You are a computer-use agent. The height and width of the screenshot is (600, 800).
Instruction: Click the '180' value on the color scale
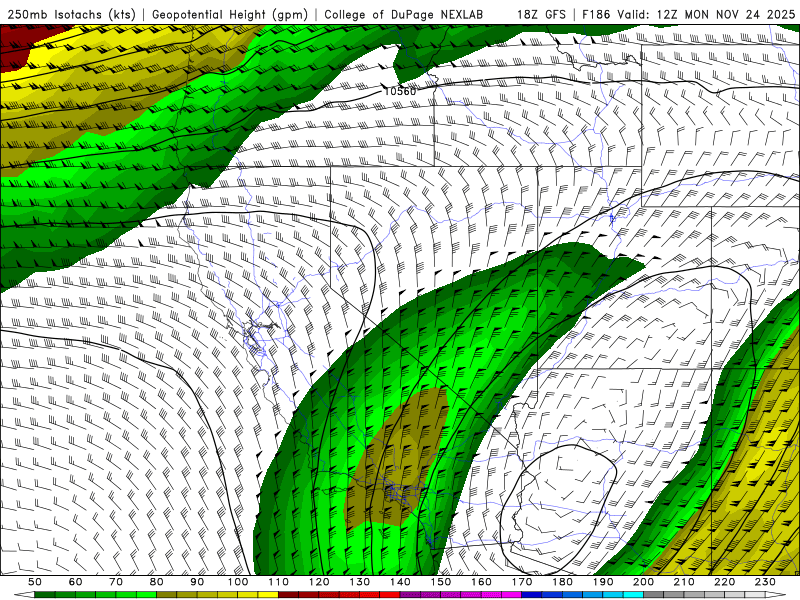(562, 582)
